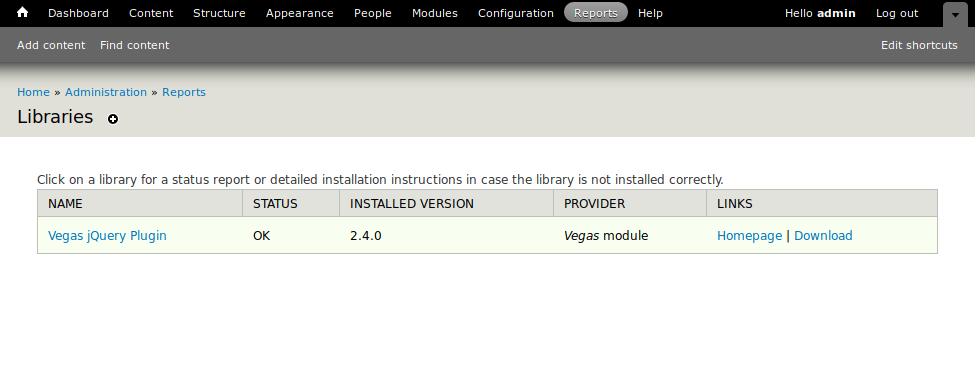Add Libraries page to shortcuts via plus icon
The image size is (975, 378).
tap(113, 119)
